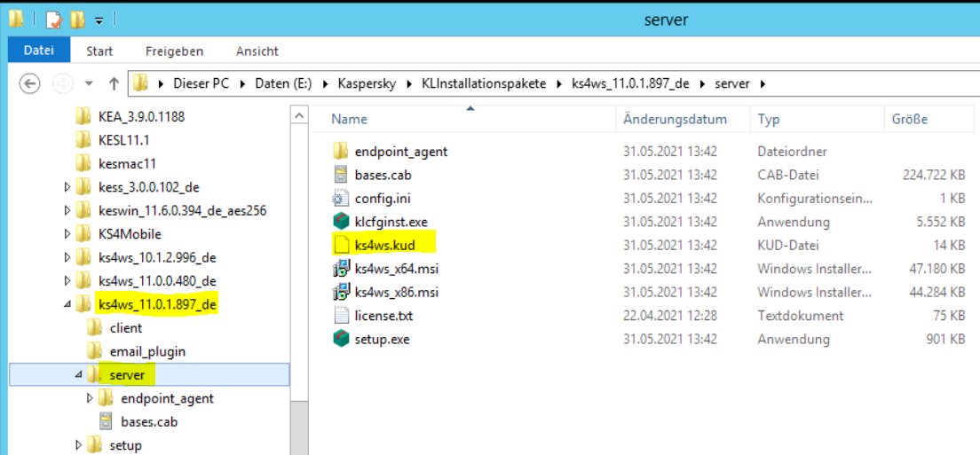Select kesmac11 folder in tree
The height and width of the screenshot is (455, 980).
pos(127,164)
